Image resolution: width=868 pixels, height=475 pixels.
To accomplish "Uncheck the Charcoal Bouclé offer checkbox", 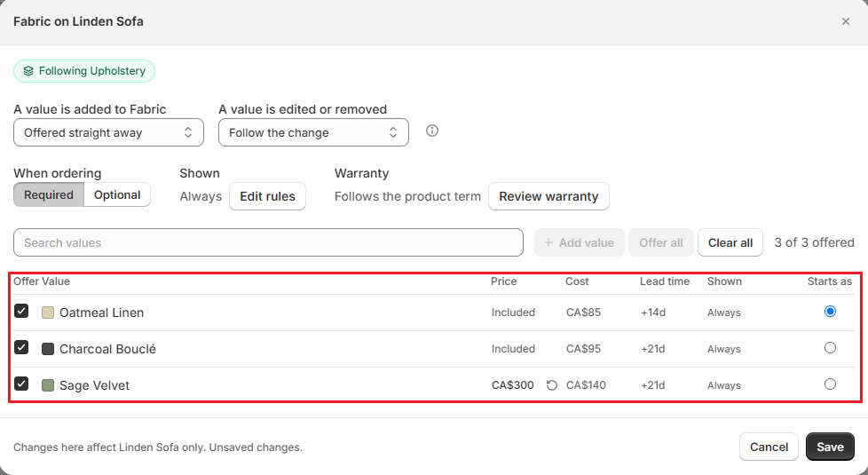I will 21,348.
